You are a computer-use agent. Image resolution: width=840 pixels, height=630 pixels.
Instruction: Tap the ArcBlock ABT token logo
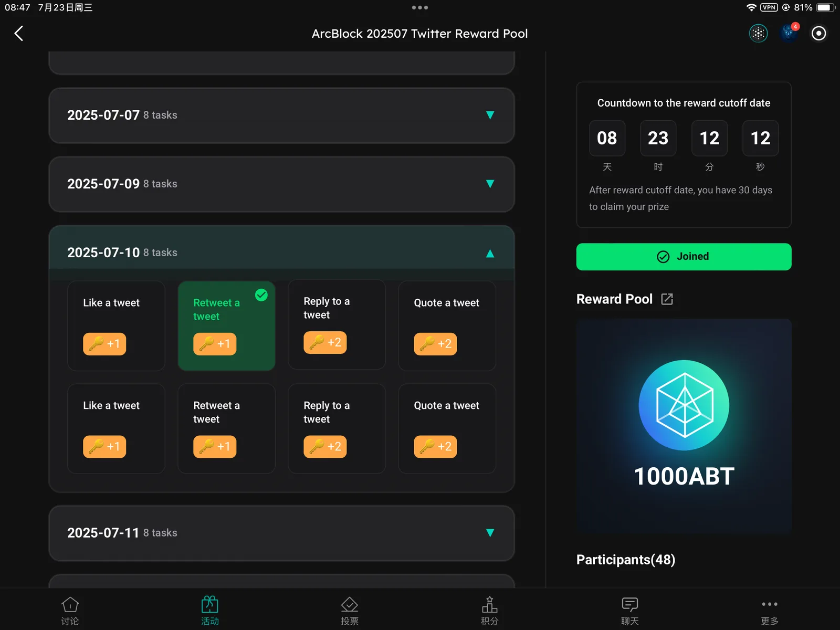click(684, 405)
